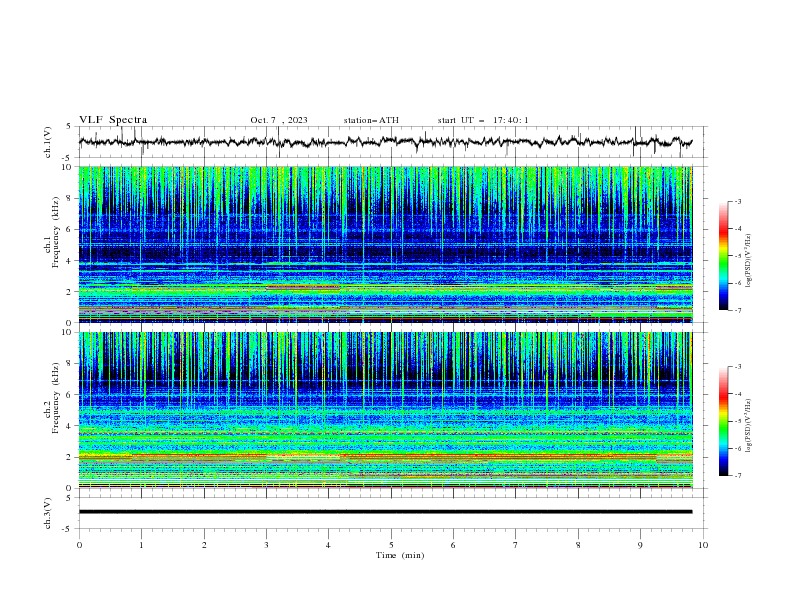Viewport: 792px width, 612px height.
Task: Click the "station=ATH" label
Action: coord(371,120)
